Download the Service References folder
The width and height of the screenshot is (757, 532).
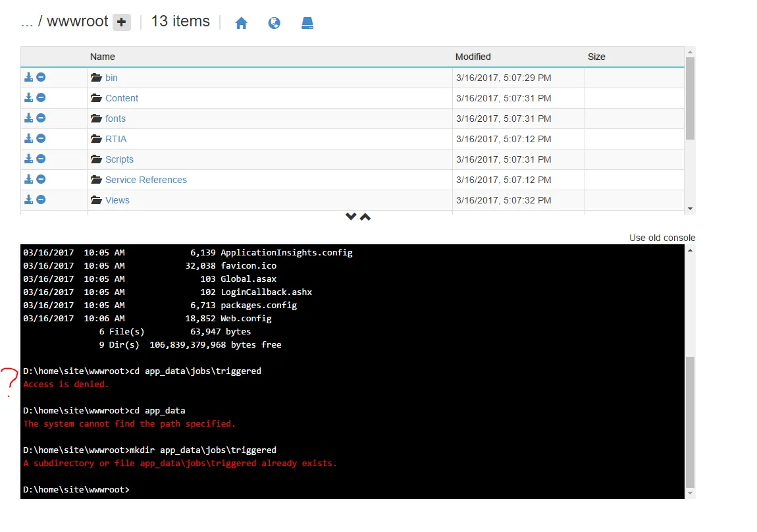(x=28, y=179)
